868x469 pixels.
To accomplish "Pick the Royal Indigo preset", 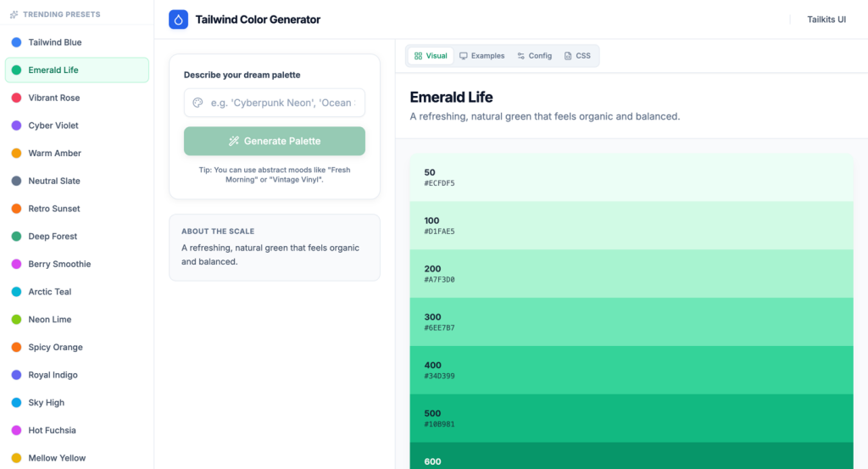I will pos(53,375).
